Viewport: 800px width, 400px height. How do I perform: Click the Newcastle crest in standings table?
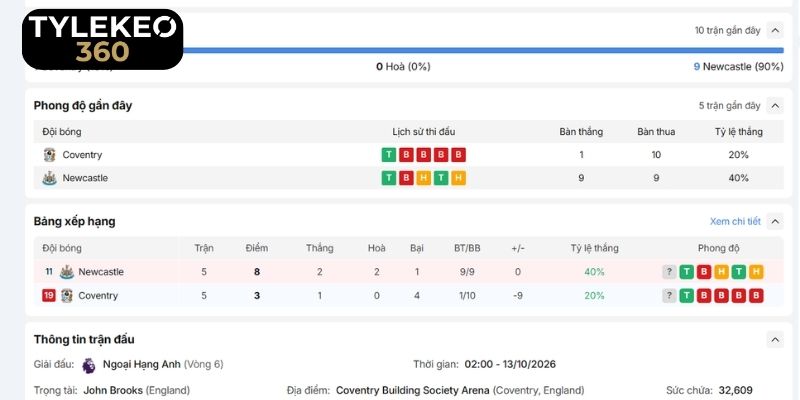[x=67, y=272]
